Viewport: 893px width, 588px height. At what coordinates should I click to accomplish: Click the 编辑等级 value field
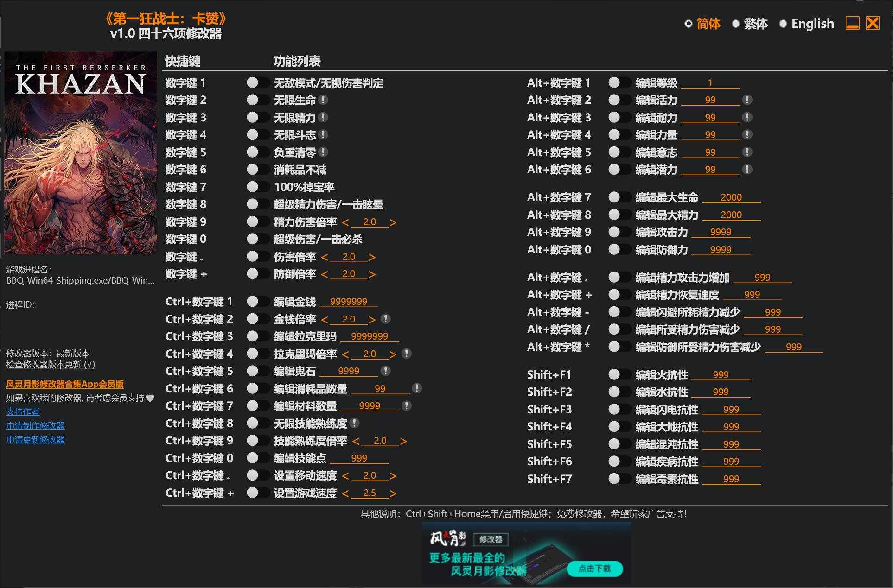[x=710, y=83]
